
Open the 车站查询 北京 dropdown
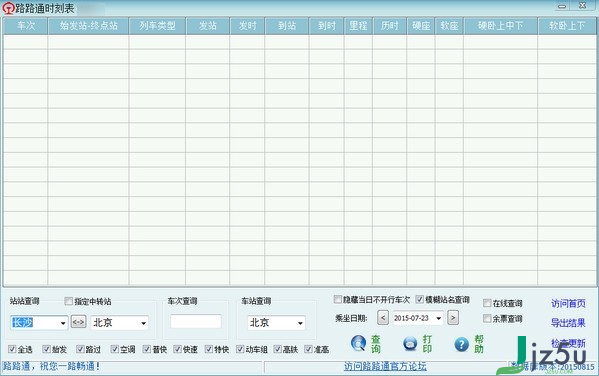tap(300, 323)
